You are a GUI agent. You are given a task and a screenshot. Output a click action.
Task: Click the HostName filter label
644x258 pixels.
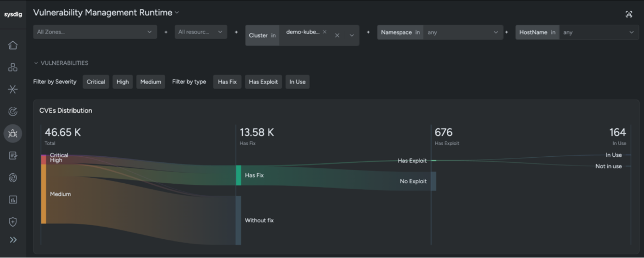point(533,32)
